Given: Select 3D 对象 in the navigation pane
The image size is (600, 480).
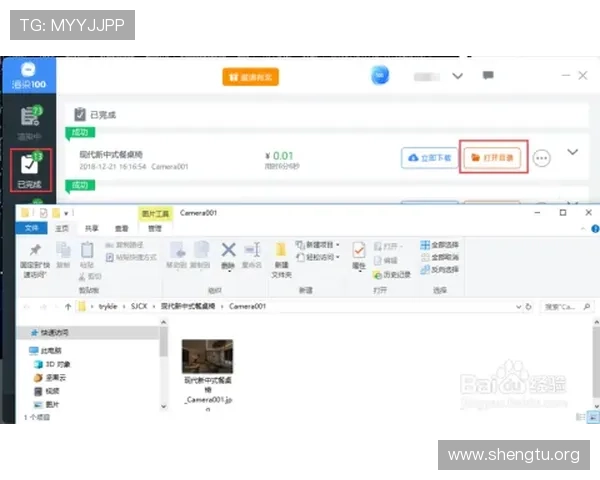Looking at the screenshot, I should [52, 364].
